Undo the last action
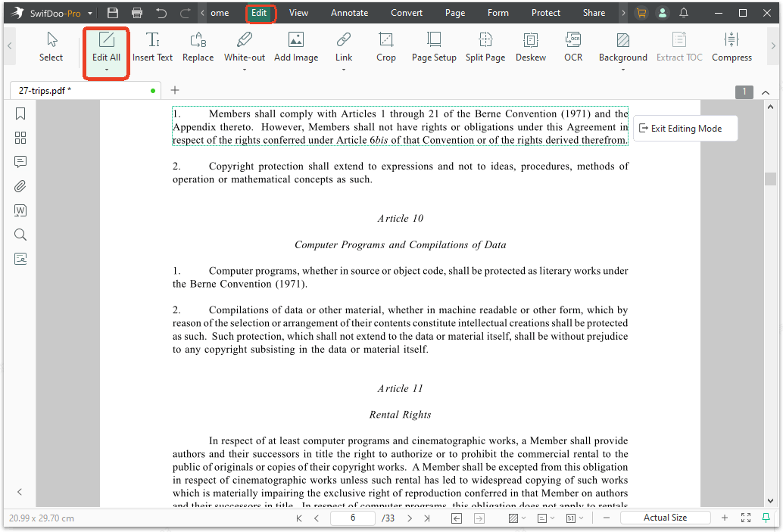Image resolution: width=783 pixels, height=532 pixels. pos(161,13)
